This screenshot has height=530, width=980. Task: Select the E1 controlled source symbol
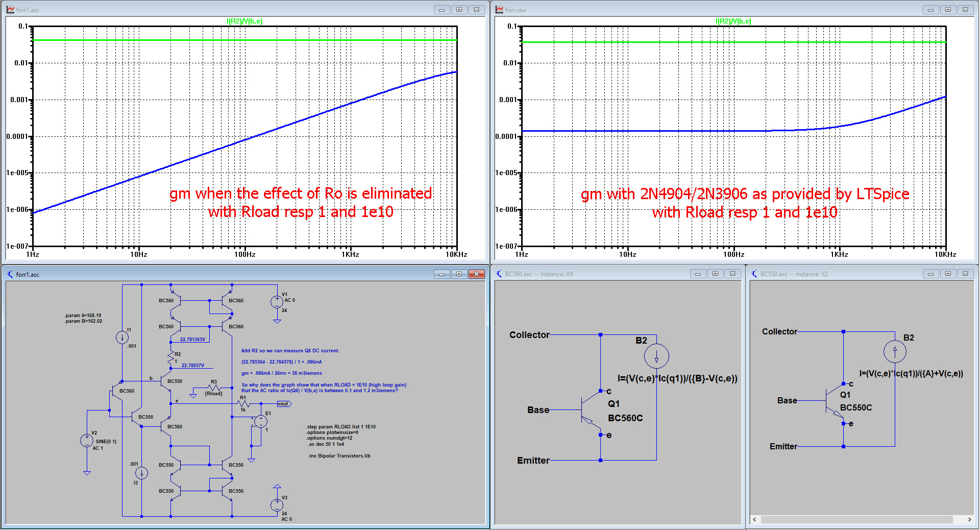point(260,421)
